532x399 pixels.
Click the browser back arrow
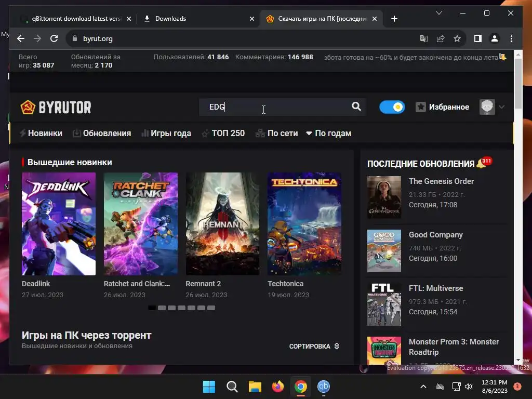coord(21,38)
